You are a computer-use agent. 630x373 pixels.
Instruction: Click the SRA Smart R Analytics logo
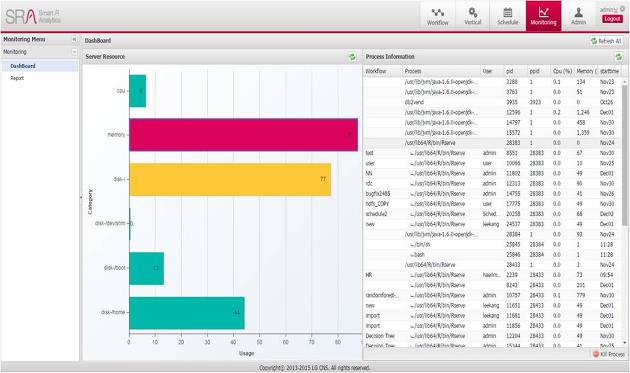(x=33, y=16)
